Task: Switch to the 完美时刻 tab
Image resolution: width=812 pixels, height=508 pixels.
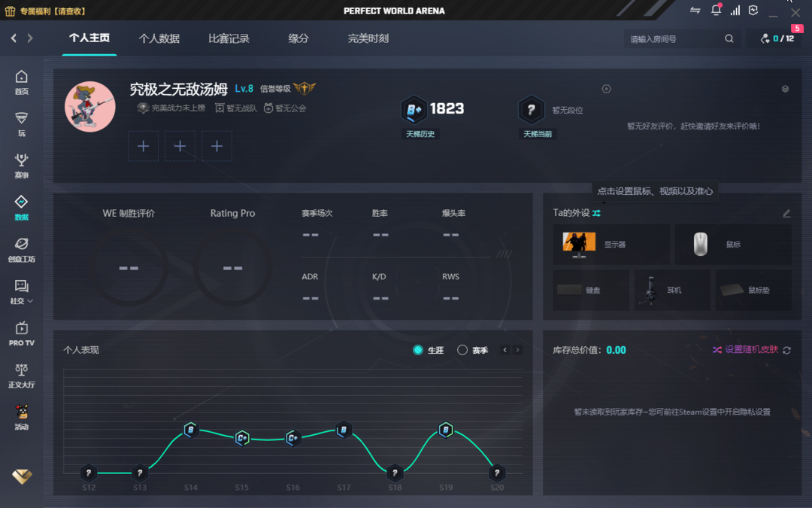Action: (368, 38)
